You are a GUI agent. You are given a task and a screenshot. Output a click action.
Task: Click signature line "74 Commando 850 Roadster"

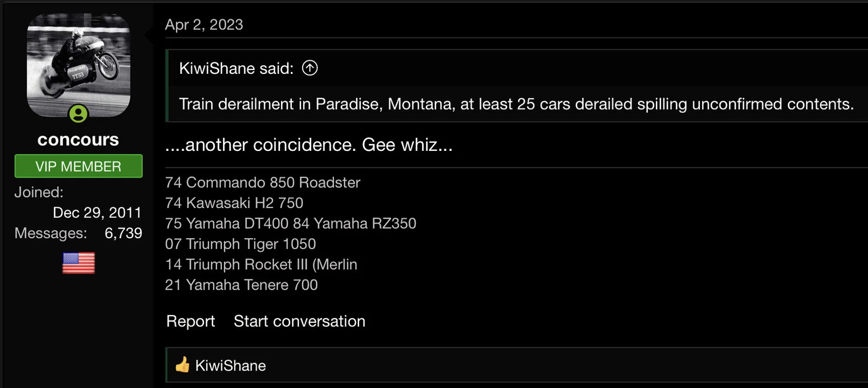click(x=263, y=182)
